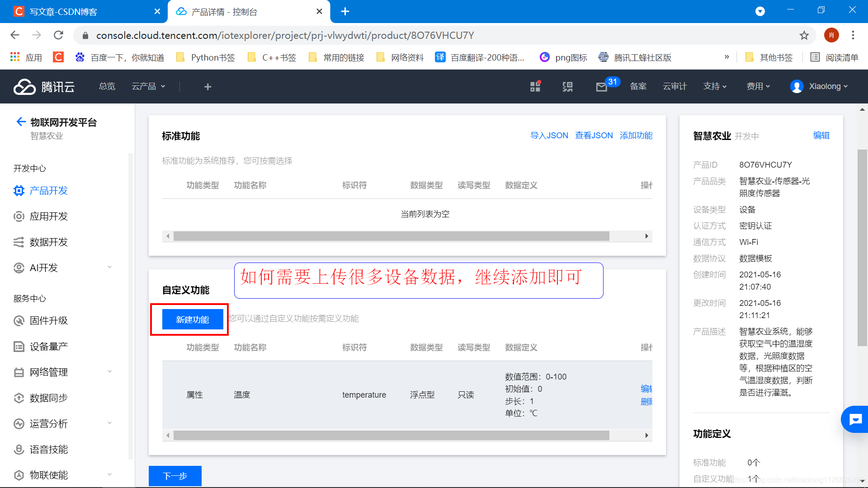This screenshot has width=868, height=488.
Task: Click the 新建功能 button
Action: [x=192, y=319]
